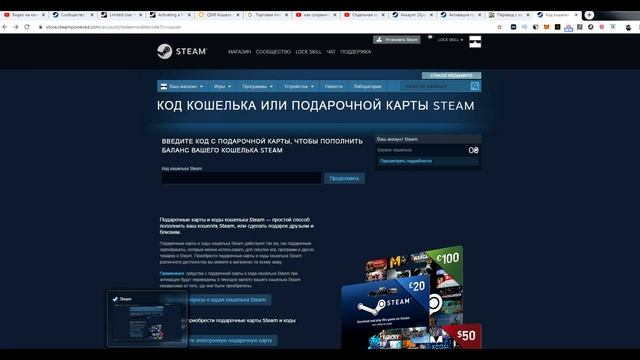Switch to the 'Activating a...' tab
The image size is (640, 360).
coord(170,15)
